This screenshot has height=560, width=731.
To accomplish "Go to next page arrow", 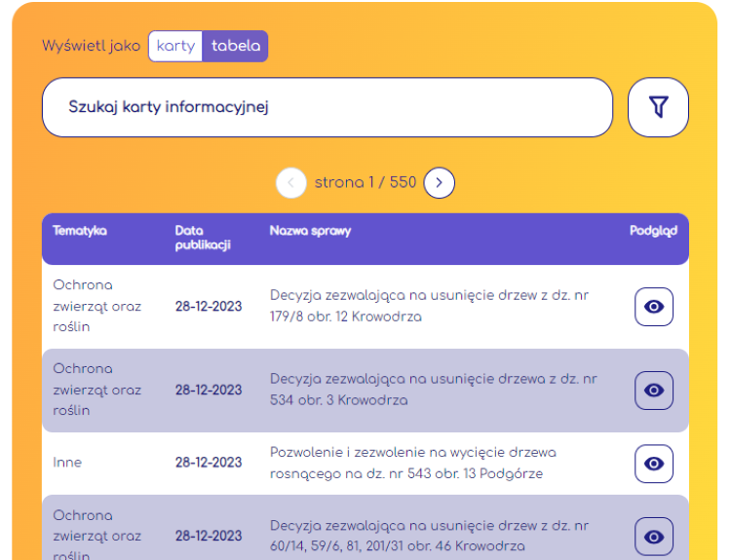I will coord(439,183).
